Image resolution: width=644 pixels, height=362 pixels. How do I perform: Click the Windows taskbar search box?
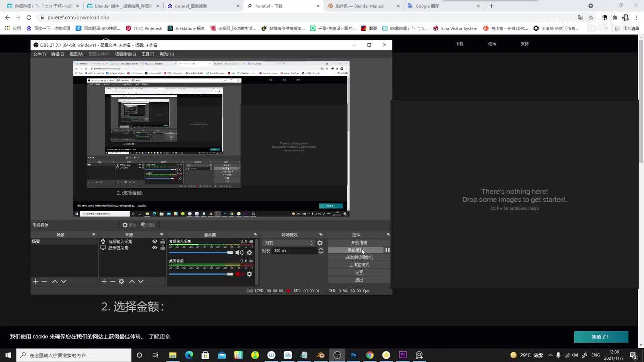73,355
